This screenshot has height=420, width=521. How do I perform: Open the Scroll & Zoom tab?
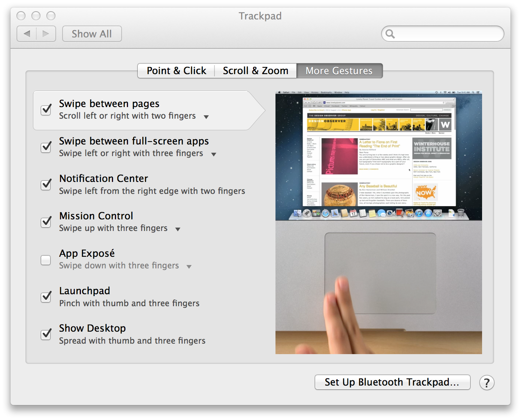(256, 71)
